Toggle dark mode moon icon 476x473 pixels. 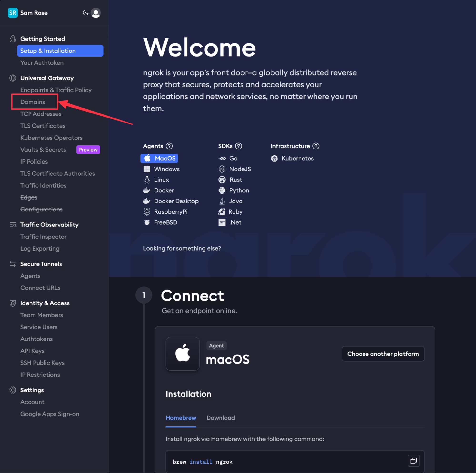85,13
